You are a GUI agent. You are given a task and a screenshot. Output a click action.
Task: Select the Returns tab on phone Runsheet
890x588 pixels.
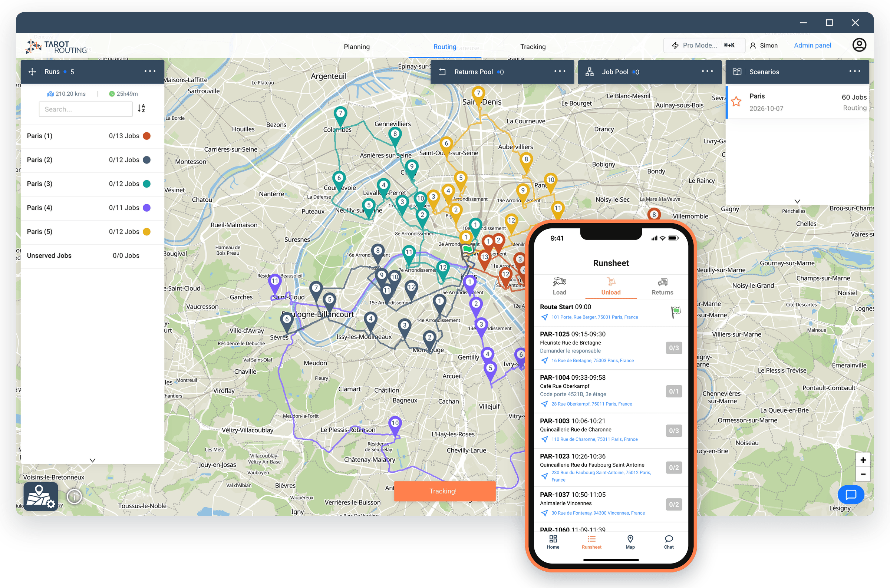[x=662, y=287]
